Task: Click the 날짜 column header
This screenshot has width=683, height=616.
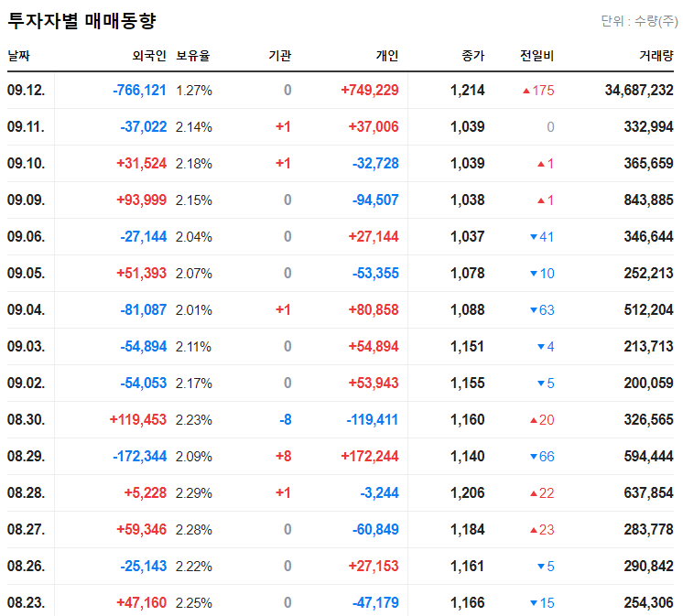Action: 18,56
